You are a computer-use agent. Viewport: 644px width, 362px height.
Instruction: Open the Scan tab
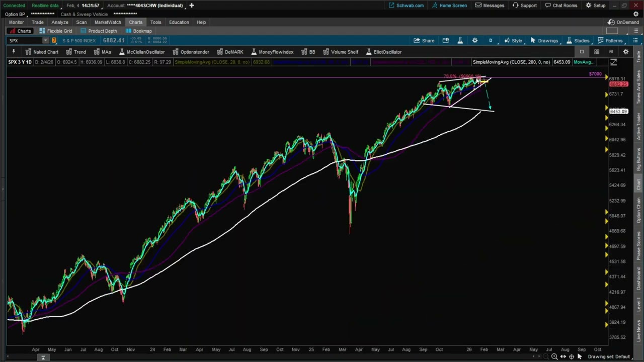point(81,22)
